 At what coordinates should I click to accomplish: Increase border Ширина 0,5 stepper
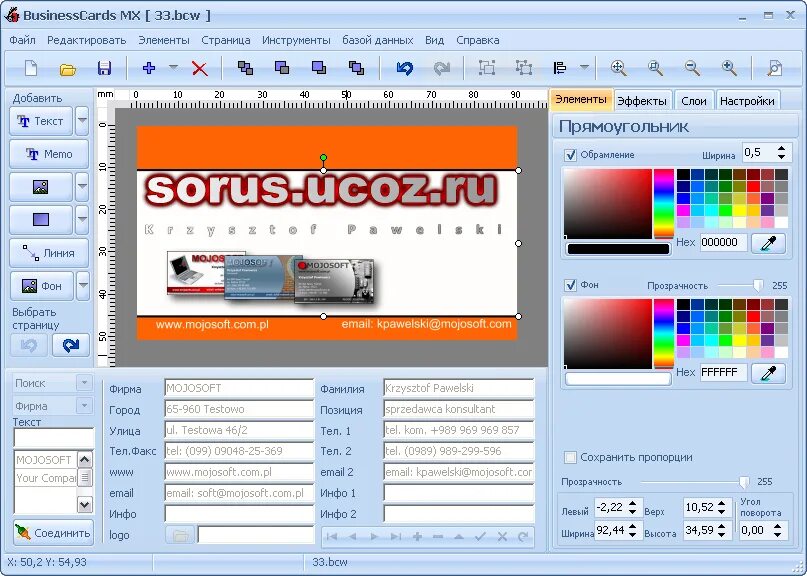pos(782,149)
